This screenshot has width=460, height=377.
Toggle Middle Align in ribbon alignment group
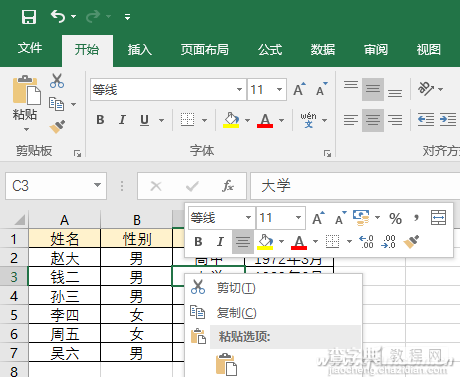[373, 89]
